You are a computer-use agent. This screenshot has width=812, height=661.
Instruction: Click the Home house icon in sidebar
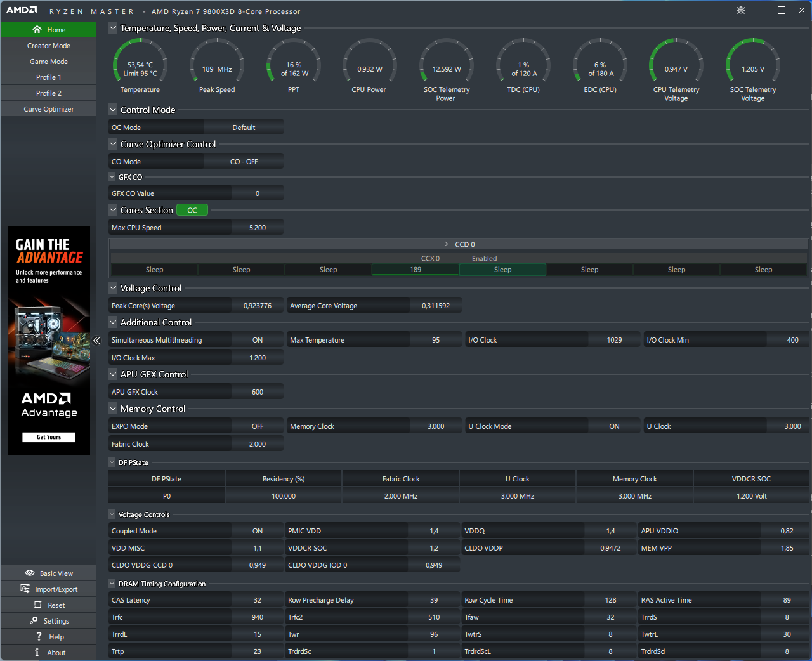(37, 30)
